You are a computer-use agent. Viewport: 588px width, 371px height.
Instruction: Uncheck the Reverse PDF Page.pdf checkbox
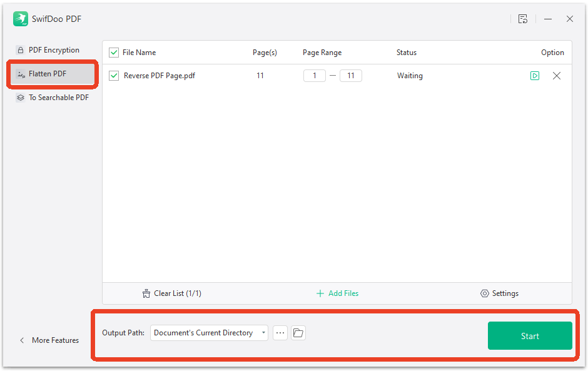(x=114, y=76)
